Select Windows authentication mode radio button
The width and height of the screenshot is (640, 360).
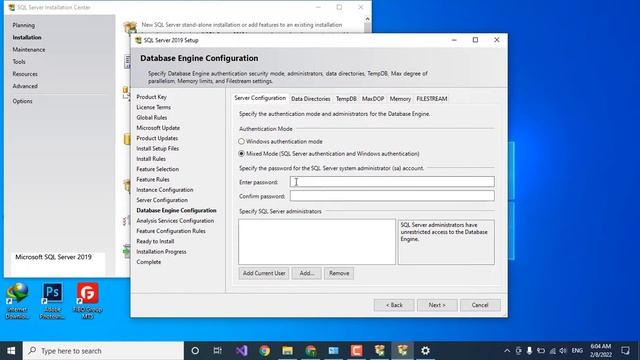(x=241, y=142)
